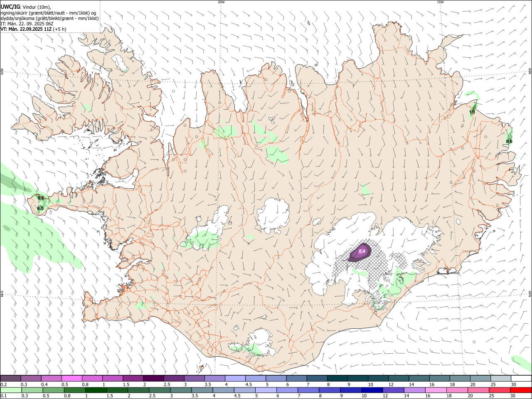Viewport: 532px width, 399px height.
Task: Click the pale grey 25–30 snow legend swatch
Action: click(500, 378)
